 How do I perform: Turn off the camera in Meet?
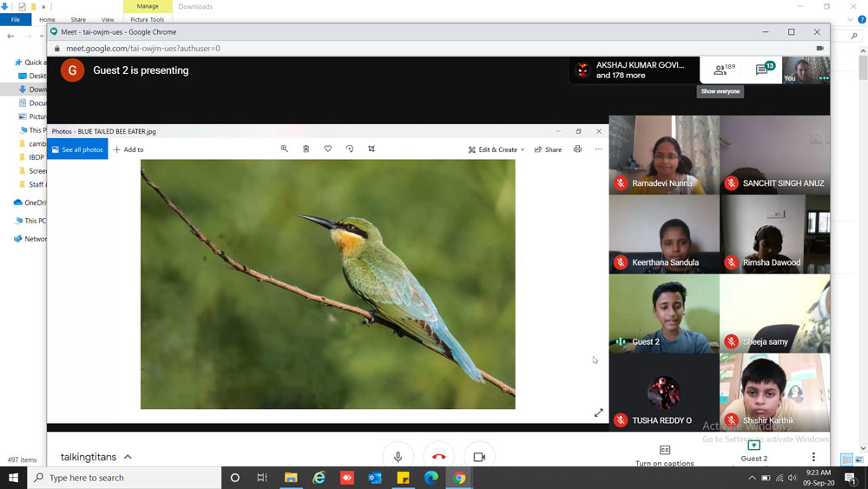click(x=479, y=457)
